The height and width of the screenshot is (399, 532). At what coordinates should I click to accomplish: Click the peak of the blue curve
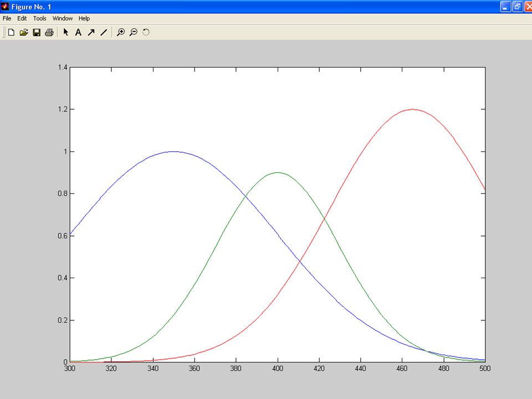coord(173,151)
